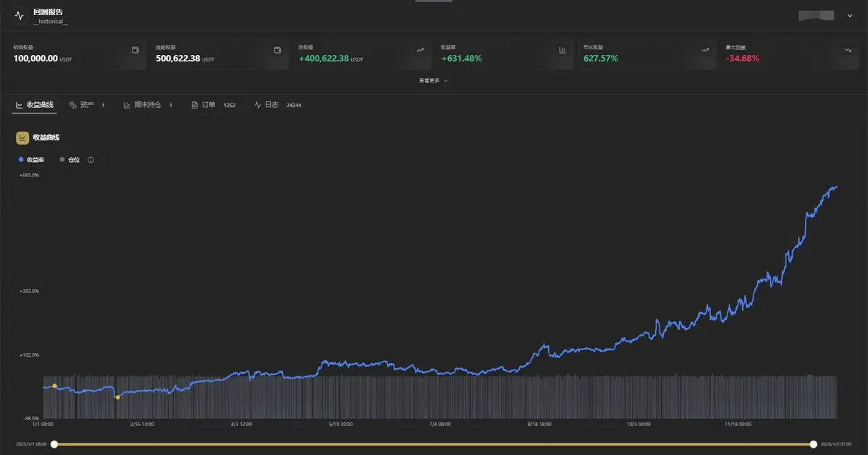
Task: Click the 11/18 00:00 x-axis label
Action: point(738,424)
